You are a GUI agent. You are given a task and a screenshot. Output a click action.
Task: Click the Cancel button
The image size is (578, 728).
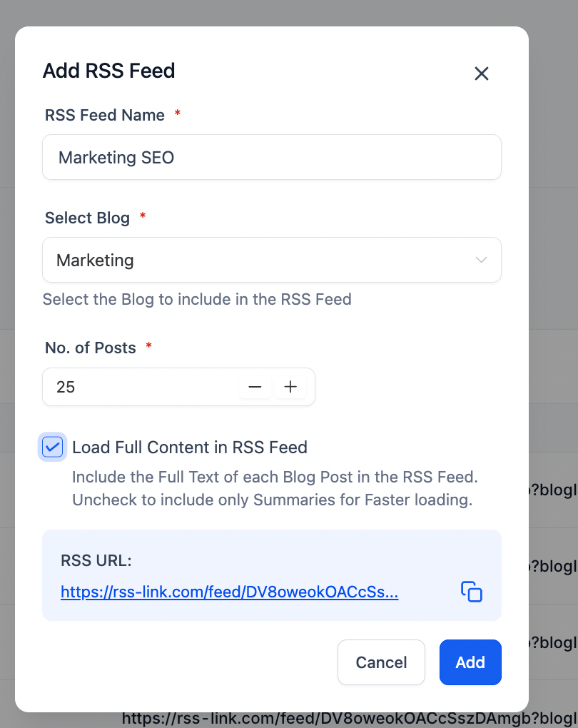pyautogui.click(x=381, y=662)
